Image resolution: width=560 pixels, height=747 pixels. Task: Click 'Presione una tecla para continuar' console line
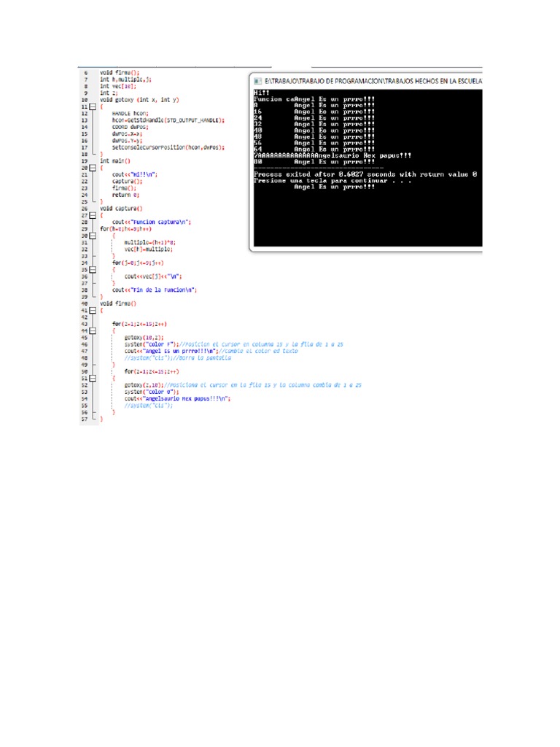[332, 181]
